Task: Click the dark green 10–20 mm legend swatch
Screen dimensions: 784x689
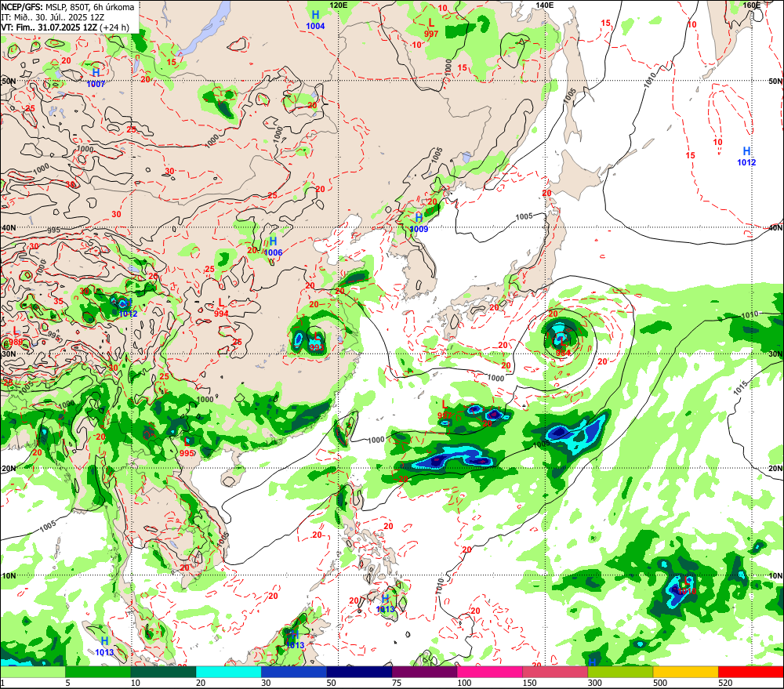Action: coord(164,672)
